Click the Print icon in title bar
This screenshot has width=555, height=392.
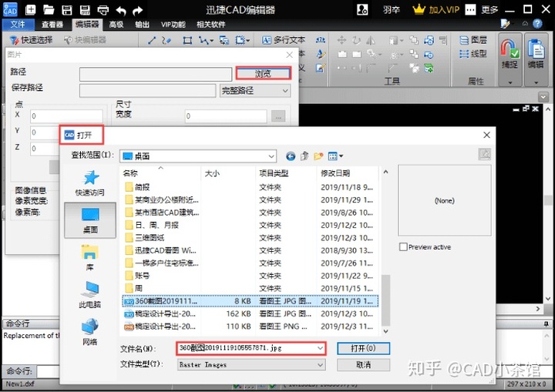pos(103,10)
